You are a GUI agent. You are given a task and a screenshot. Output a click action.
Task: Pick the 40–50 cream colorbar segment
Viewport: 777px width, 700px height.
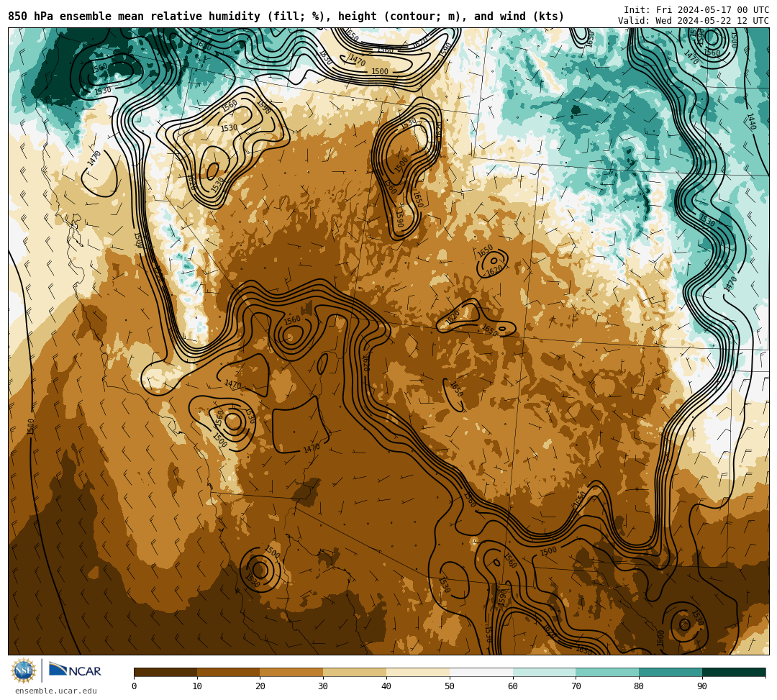pos(418,672)
